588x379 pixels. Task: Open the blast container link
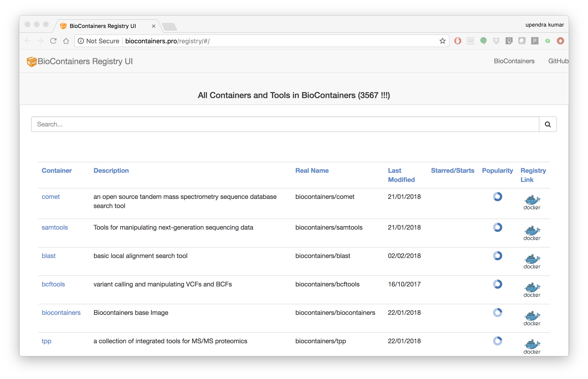[x=49, y=256]
